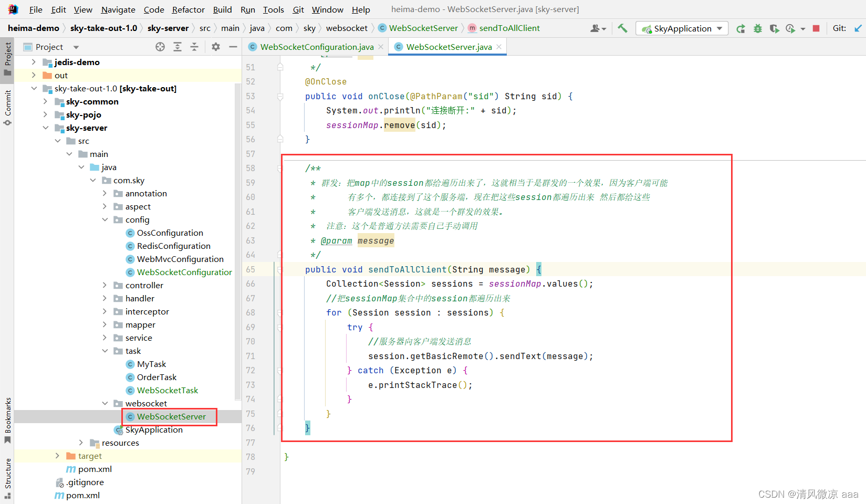Viewport: 866px width, 504px height.
Task: Click websocket breadcrumb segment
Action: pyautogui.click(x=347, y=28)
